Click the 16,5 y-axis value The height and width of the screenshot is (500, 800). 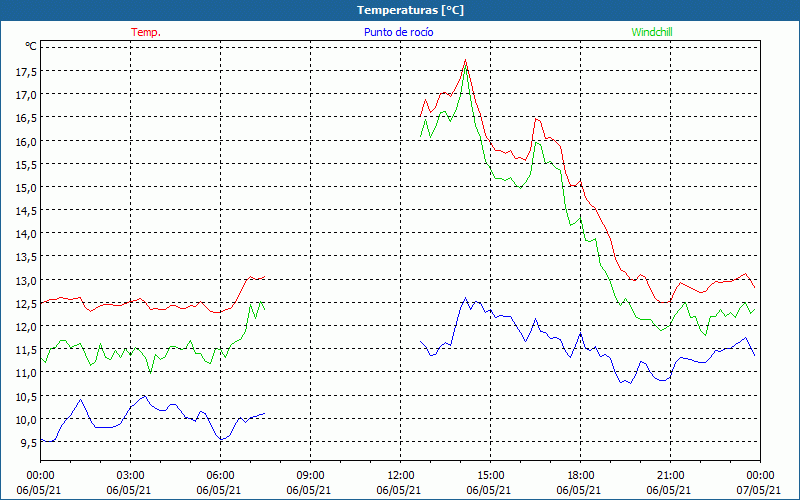tap(27, 118)
